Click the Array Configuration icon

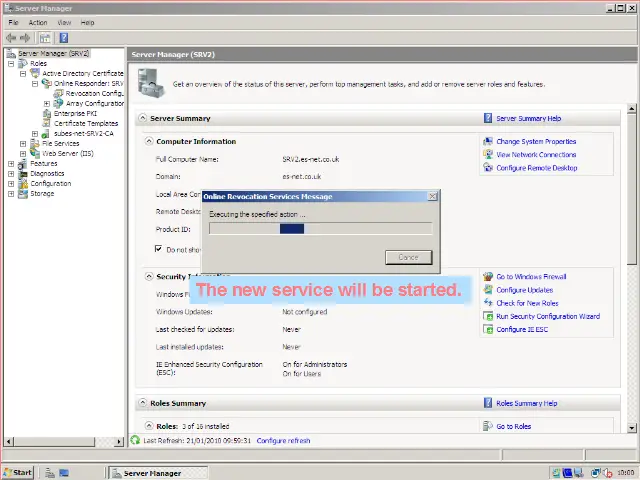click(59, 103)
